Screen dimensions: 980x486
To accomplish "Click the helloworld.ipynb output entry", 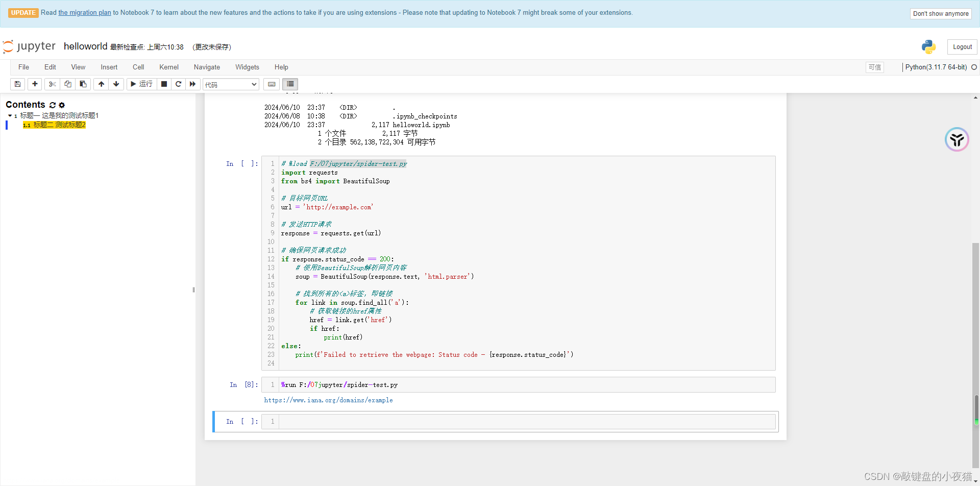I will coord(421,125).
